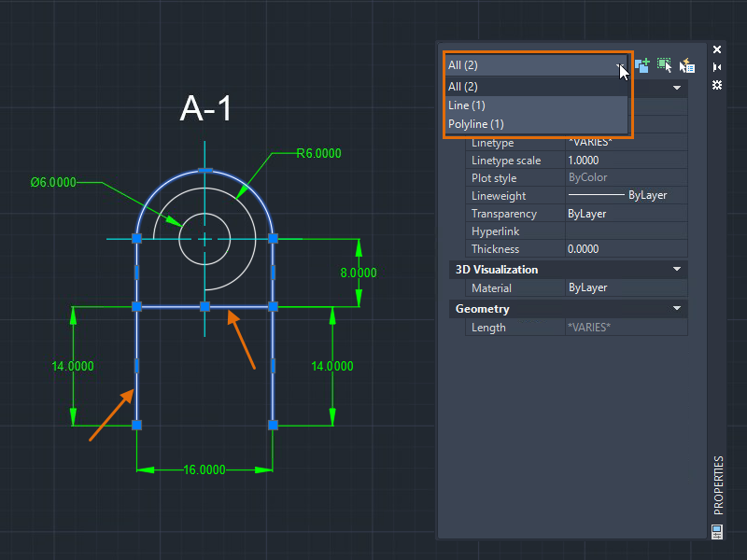Choose All (2) from the drop-down list
This screenshot has width=747, height=560.
(x=536, y=87)
